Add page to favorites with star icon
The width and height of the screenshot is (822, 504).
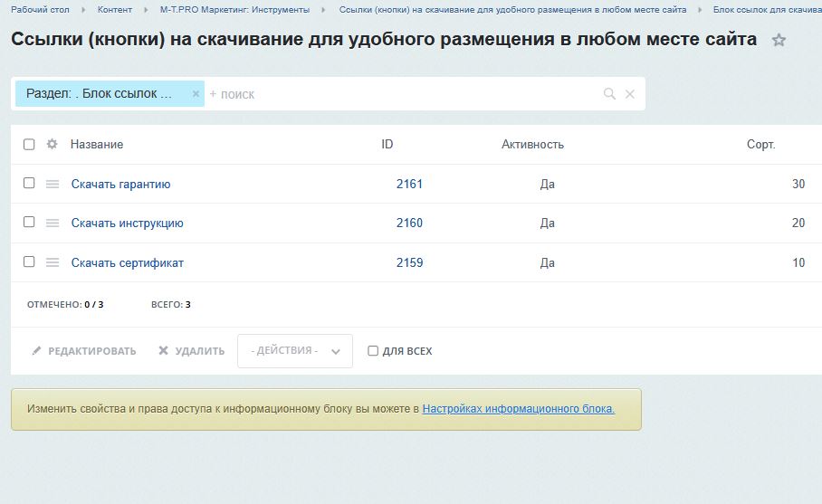click(779, 40)
